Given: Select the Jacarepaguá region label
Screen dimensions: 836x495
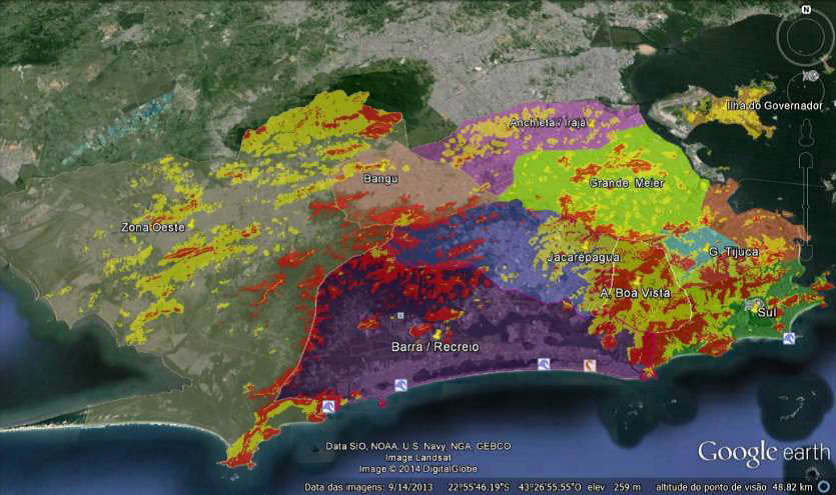Looking at the screenshot, I should coord(584,258).
